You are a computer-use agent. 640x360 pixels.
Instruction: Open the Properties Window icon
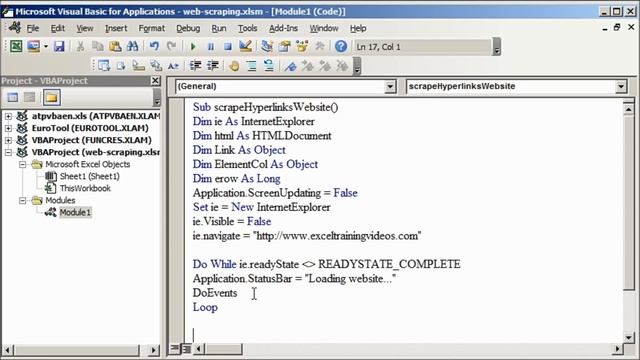[284, 47]
